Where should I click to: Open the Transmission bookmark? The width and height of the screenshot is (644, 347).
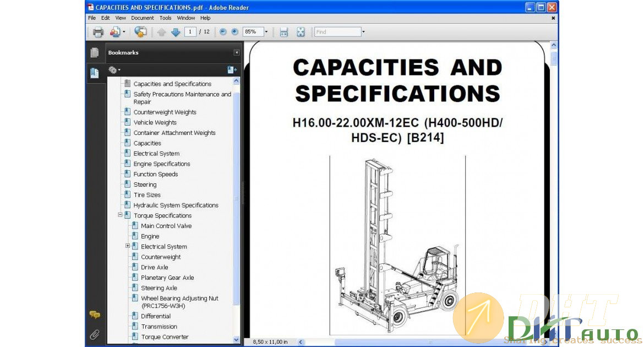(159, 327)
